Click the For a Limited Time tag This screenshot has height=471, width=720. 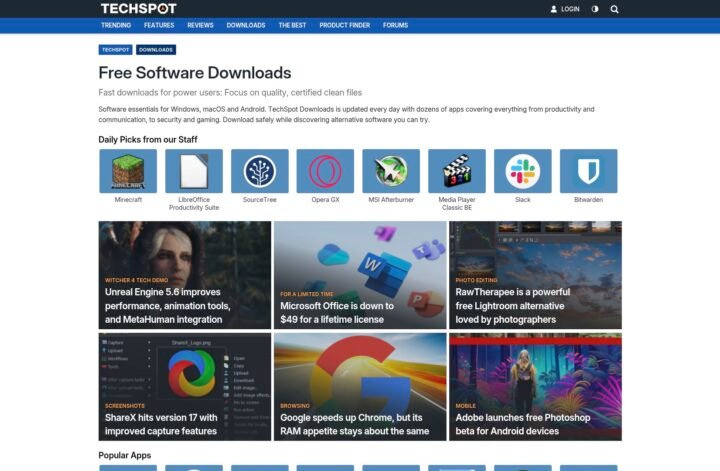307,294
